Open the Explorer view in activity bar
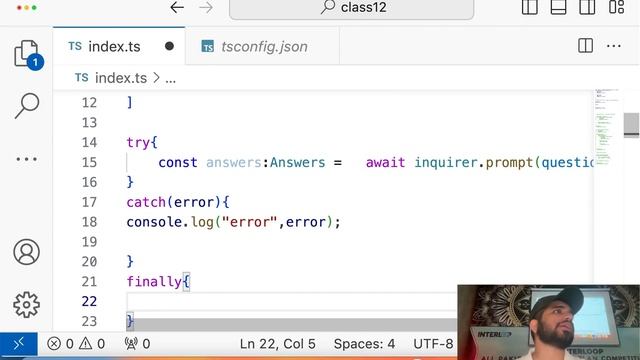 coord(27,54)
